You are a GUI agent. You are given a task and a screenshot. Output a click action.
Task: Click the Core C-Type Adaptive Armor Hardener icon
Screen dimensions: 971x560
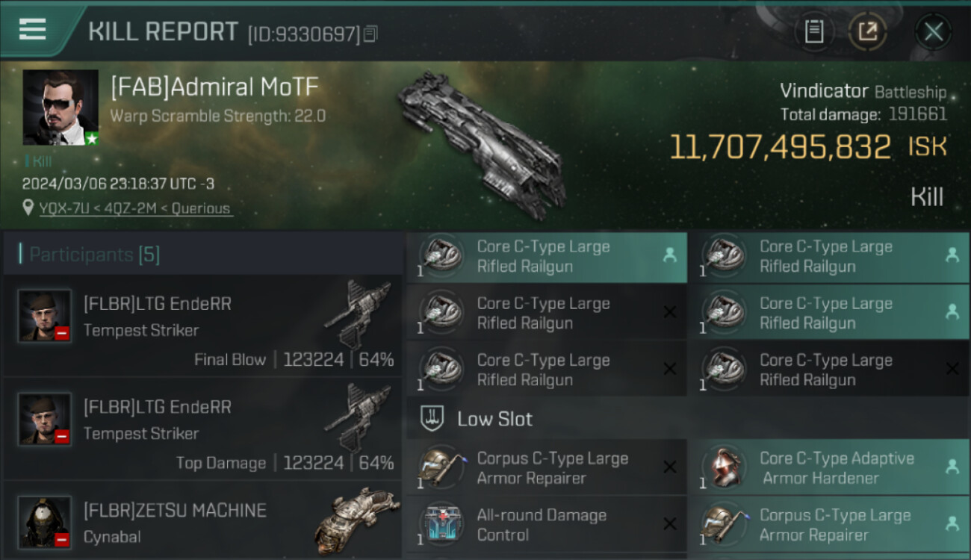(723, 468)
